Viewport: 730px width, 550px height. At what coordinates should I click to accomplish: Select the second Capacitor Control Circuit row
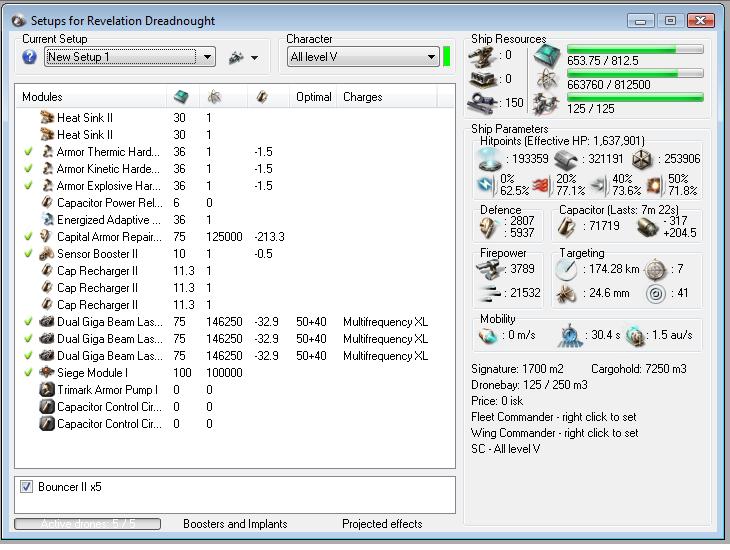point(236,424)
